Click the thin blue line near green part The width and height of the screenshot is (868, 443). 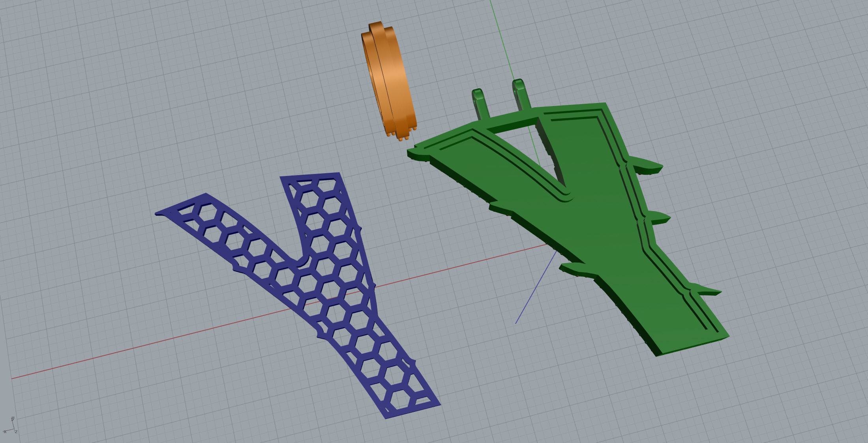535,288
